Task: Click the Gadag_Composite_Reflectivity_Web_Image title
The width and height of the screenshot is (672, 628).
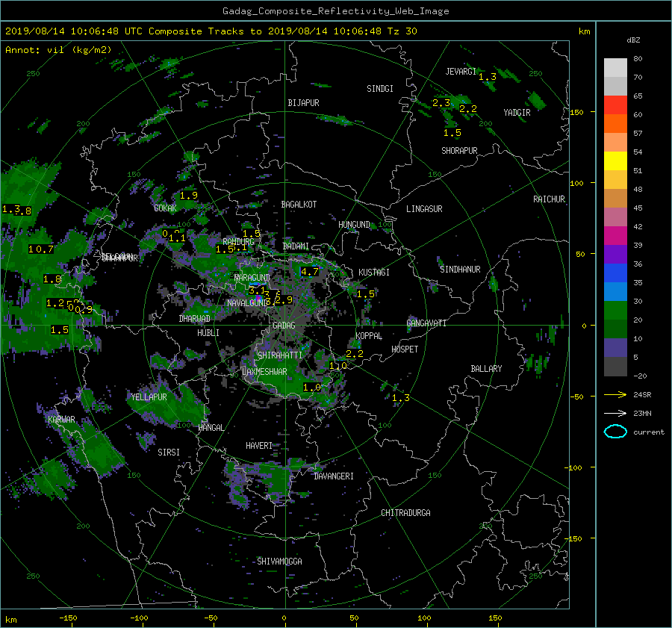Action: click(335, 11)
